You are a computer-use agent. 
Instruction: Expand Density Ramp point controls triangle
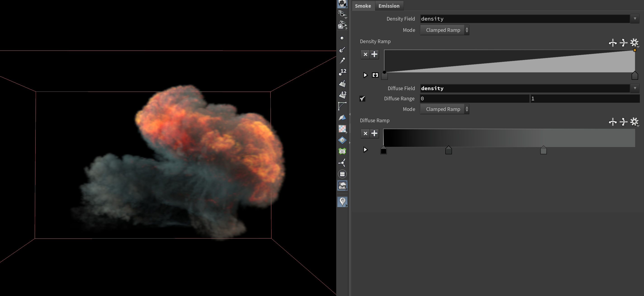click(x=365, y=75)
